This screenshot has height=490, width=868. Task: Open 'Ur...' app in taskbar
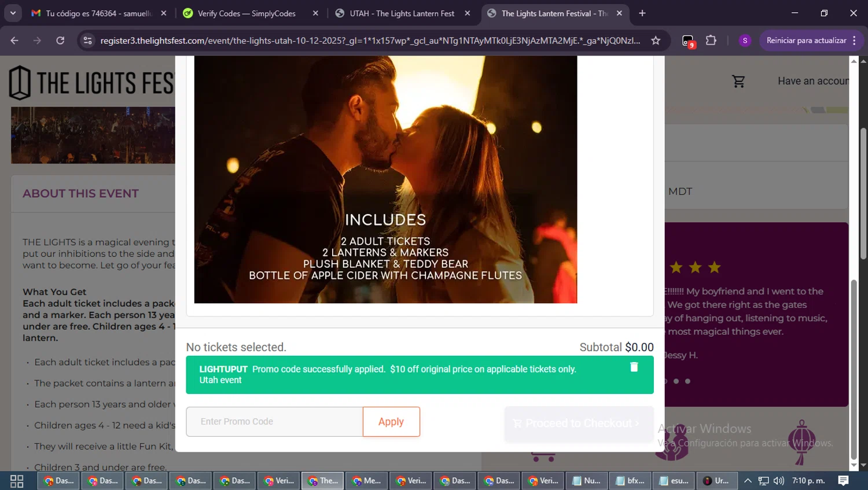click(716, 481)
